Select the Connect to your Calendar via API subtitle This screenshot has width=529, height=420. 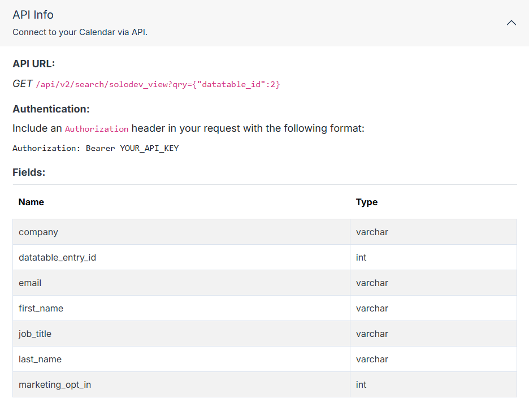(80, 32)
